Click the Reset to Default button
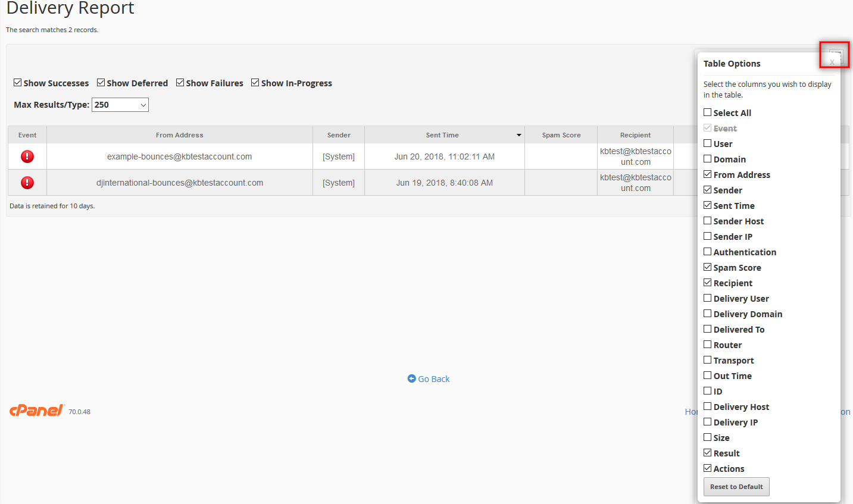This screenshot has width=853, height=504. (736, 487)
